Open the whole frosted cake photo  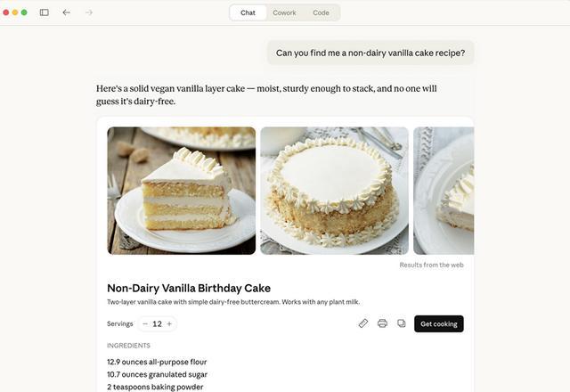[x=334, y=191]
